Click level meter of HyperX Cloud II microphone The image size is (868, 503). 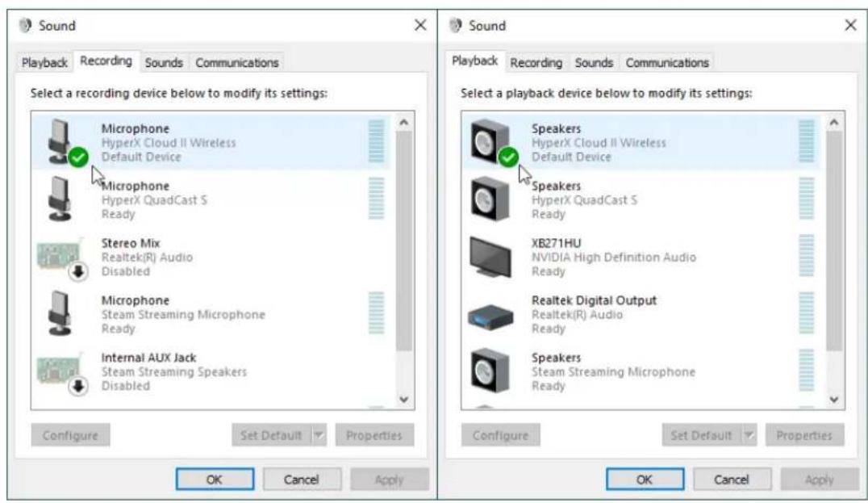(x=377, y=141)
